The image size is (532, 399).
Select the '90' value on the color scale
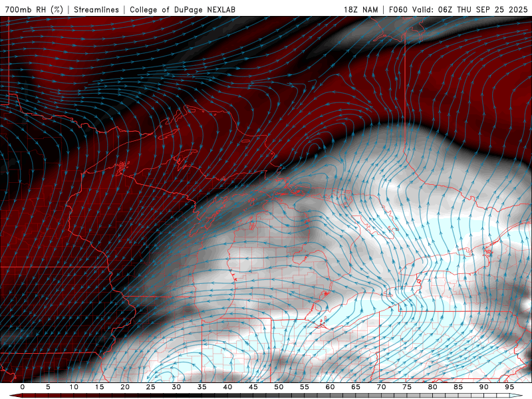pyautogui.click(x=484, y=387)
